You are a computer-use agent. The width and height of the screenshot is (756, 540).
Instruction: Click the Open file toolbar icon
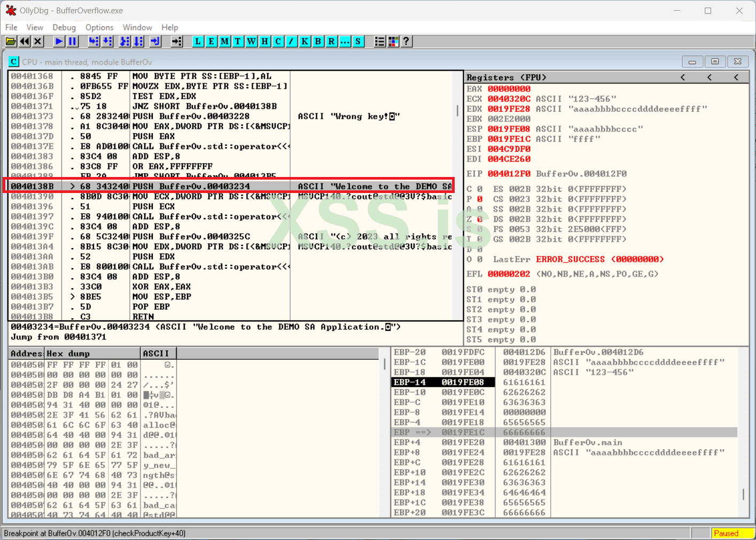coord(11,41)
